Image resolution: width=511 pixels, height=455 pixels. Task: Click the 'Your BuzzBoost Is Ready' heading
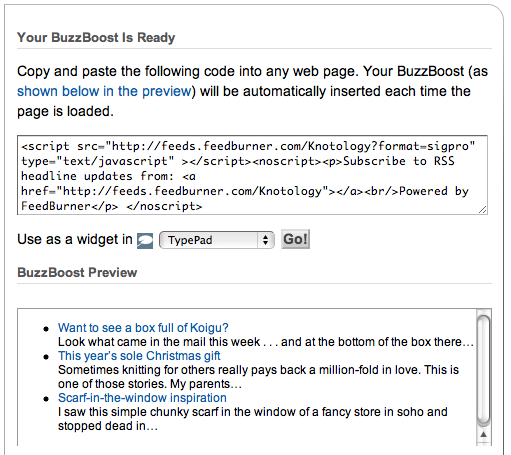tap(96, 38)
